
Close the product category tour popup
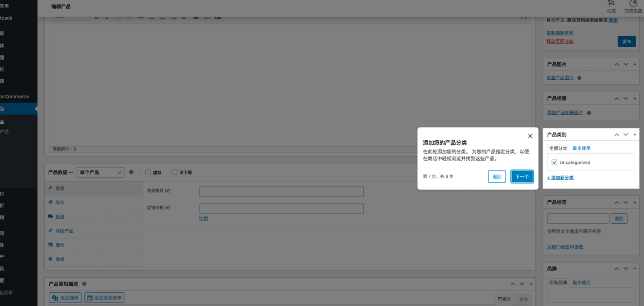[x=530, y=136]
